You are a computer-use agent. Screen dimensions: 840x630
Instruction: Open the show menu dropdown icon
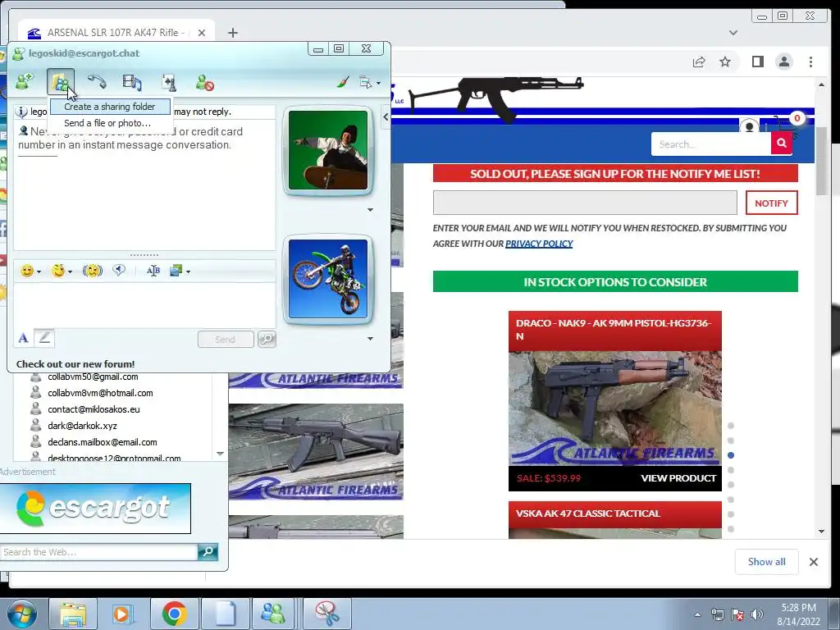370,83
